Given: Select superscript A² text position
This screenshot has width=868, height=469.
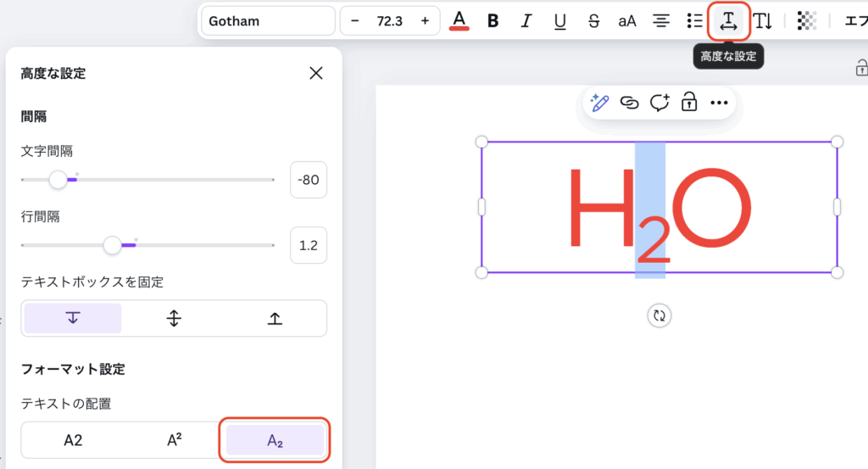Looking at the screenshot, I should (174, 440).
